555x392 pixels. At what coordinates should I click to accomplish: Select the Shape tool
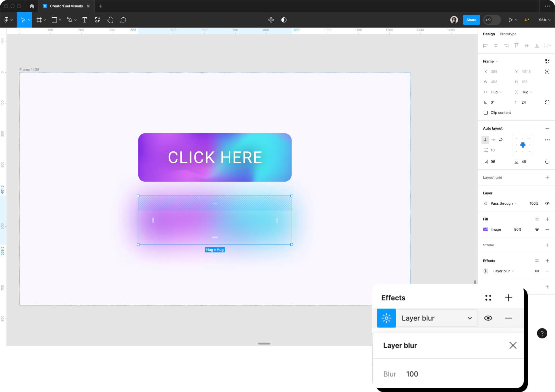[54, 20]
